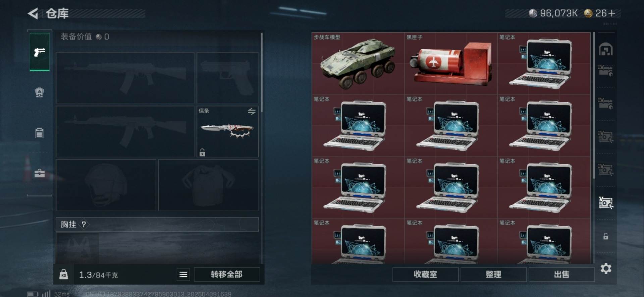
Task: Go back using the arrow beside 仓库
Action: tap(33, 13)
